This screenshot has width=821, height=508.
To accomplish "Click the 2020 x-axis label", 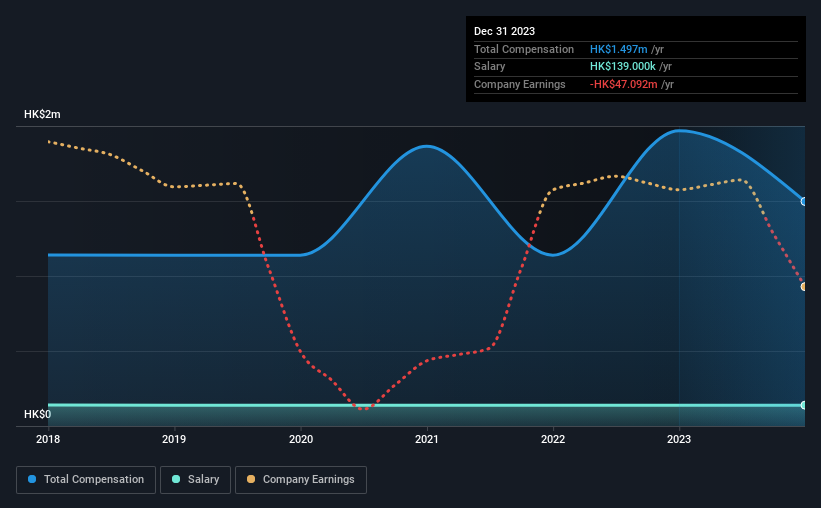I will (301, 439).
